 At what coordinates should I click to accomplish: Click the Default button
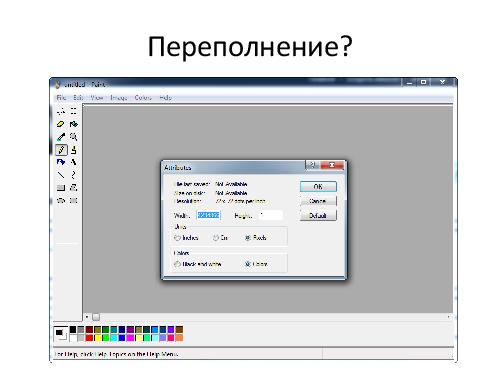318,216
